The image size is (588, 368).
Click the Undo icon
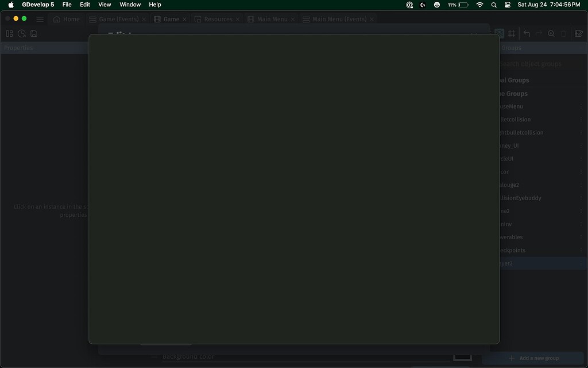pyautogui.click(x=526, y=33)
